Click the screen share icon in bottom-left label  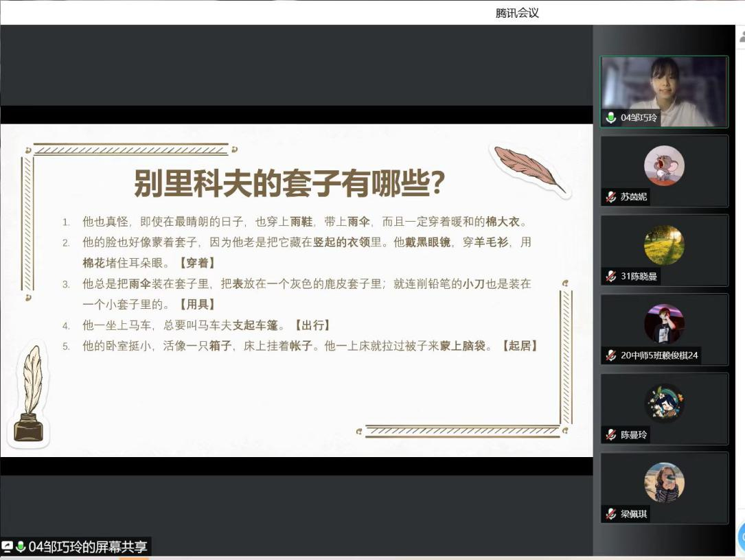coord(8,547)
